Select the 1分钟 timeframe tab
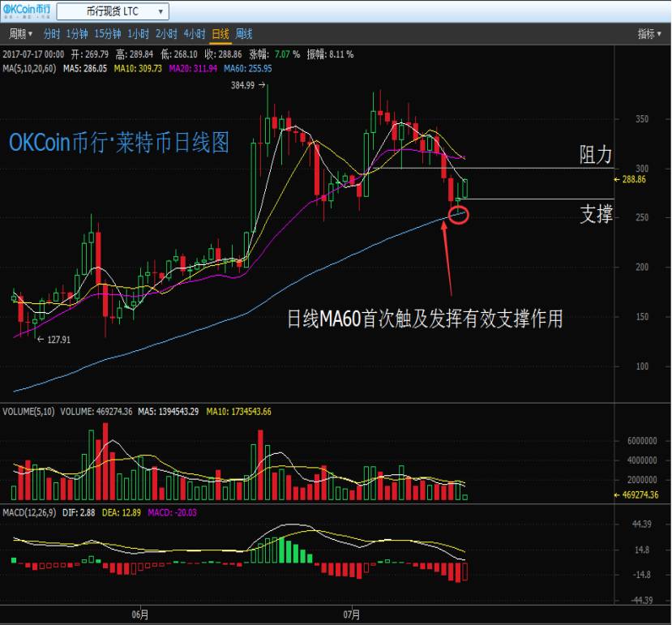The width and height of the screenshot is (672, 625). tap(77, 34)
